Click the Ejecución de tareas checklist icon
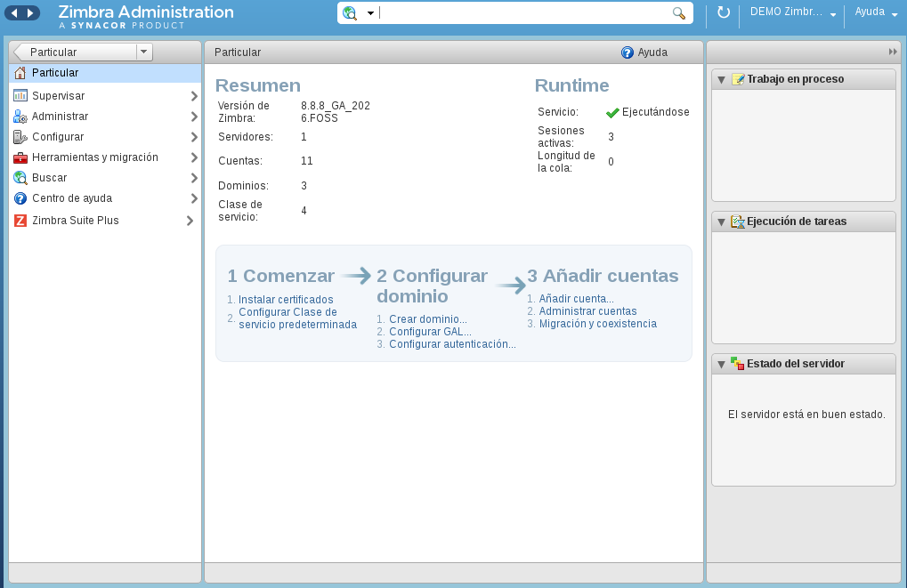The width and height of the screenshot is (907, 588). tap(738, 222)
